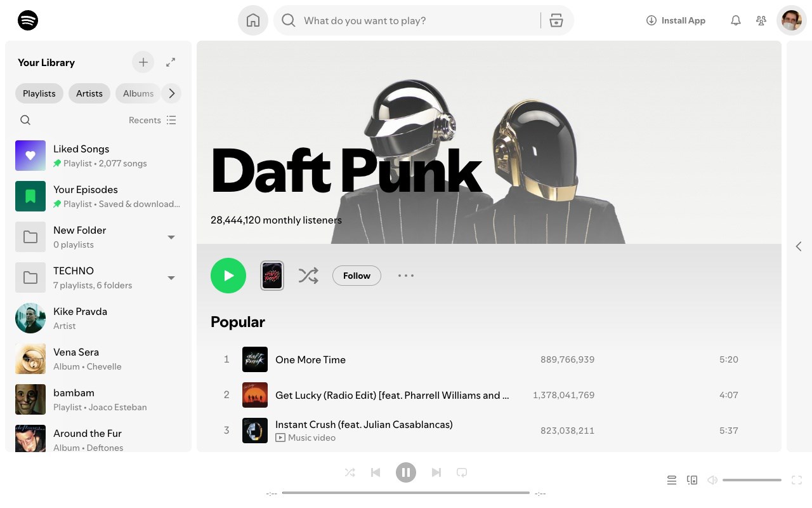This screenshot has width=812, height=508.
Task: Open Friend Activity icon
Action: coord(761,20)
